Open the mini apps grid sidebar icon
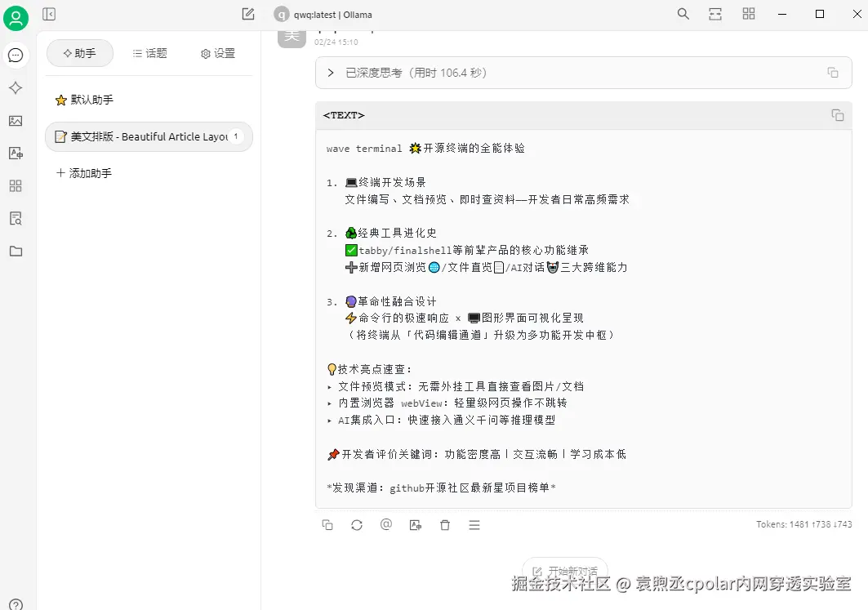The image size is (868, 610). point(16,186)
